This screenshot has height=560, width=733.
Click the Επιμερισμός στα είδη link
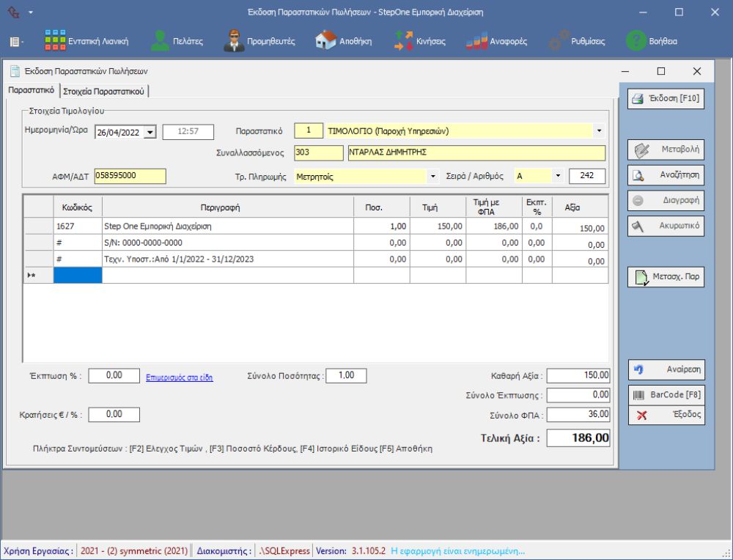point(180,377)
